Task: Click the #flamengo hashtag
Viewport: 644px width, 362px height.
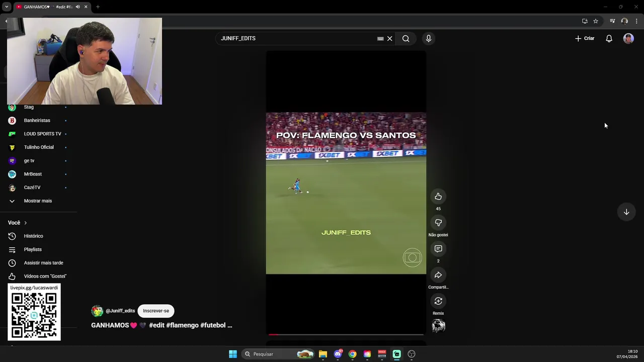Action: click(x=182, y=325)
